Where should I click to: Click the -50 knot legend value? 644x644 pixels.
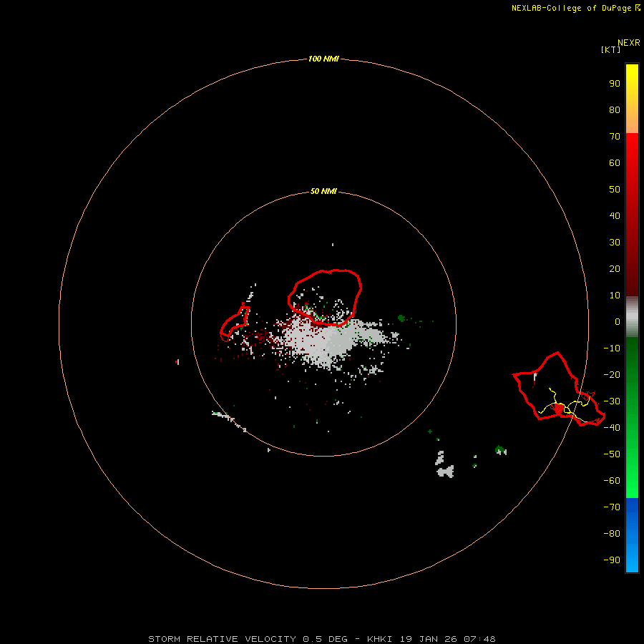612,454
